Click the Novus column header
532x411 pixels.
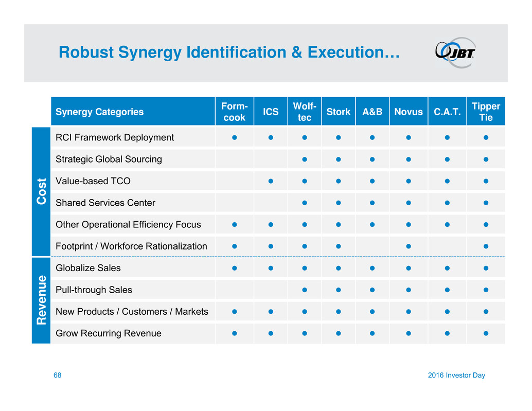(x=409, y=112)
